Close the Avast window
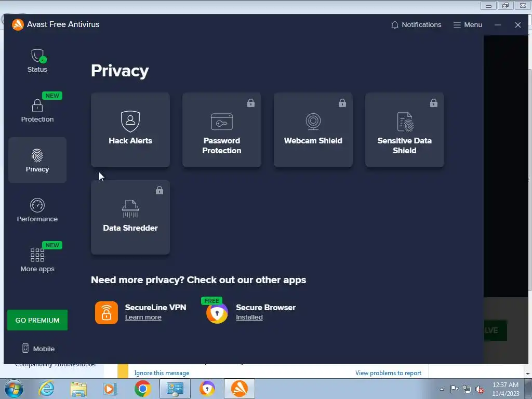Screen dimensions: 532x399 518,25
